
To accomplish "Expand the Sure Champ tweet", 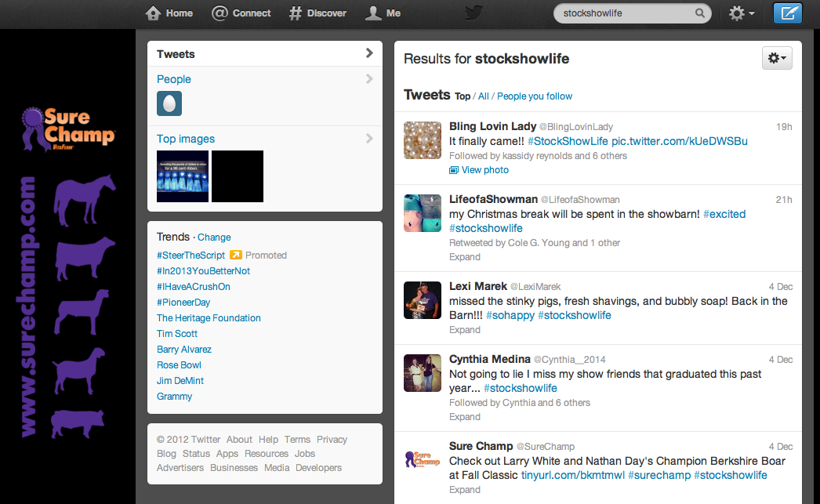I will pyautogui.click(x=464, y=489).
